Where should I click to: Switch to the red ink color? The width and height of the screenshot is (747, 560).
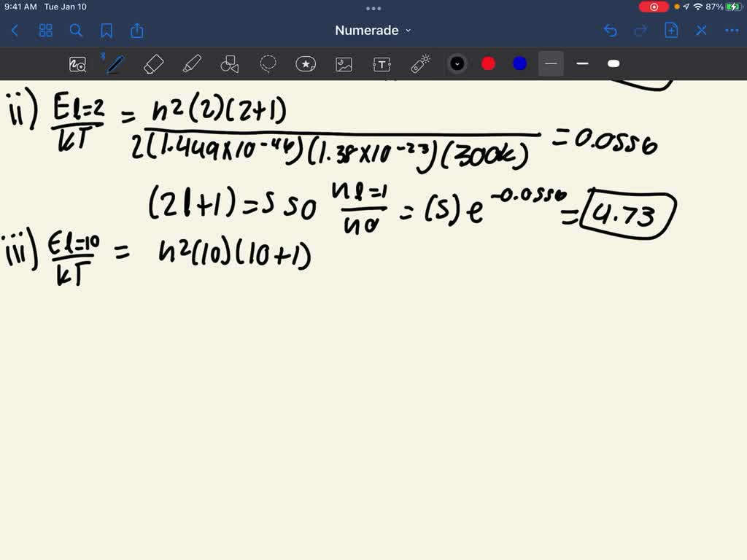click(x=487, y=63)
